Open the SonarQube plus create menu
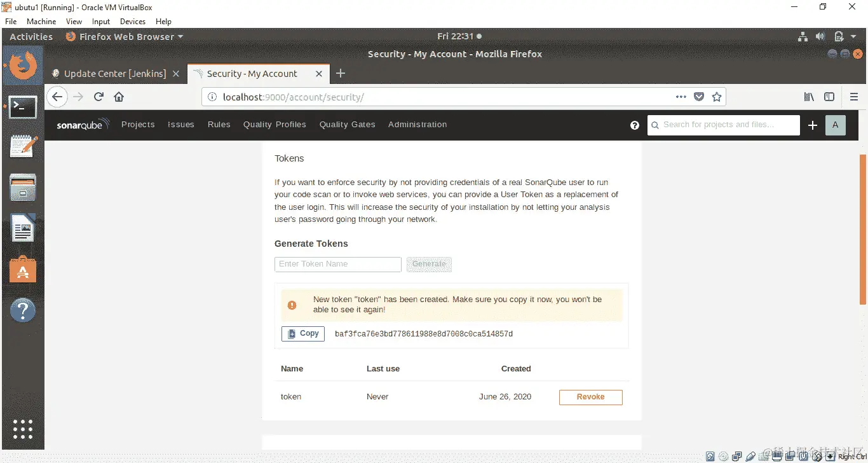Viewport: 868px width, 463px height. [x=812, y=125]
